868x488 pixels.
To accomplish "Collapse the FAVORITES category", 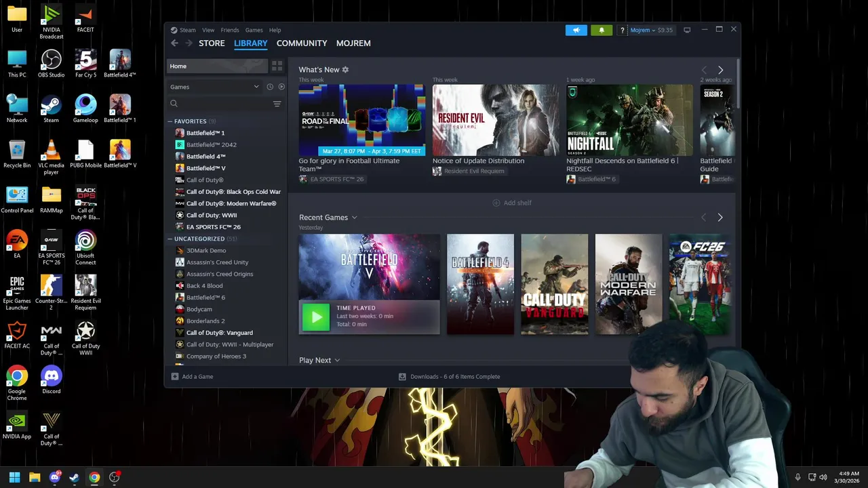I will (170, 121).
